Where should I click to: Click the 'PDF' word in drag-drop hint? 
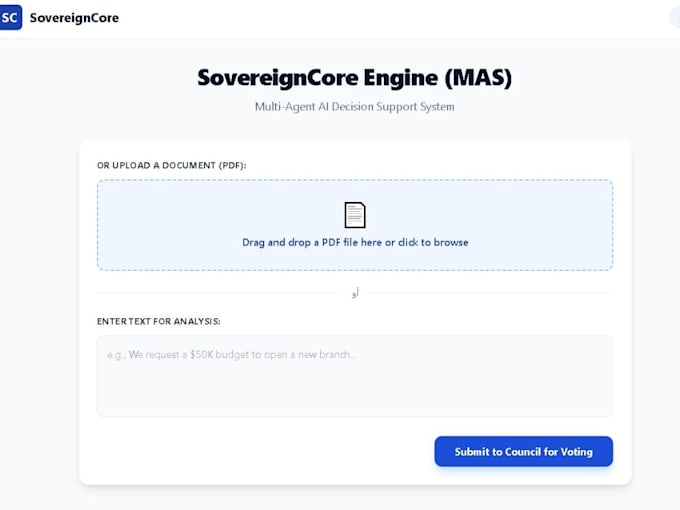(331, 242)
